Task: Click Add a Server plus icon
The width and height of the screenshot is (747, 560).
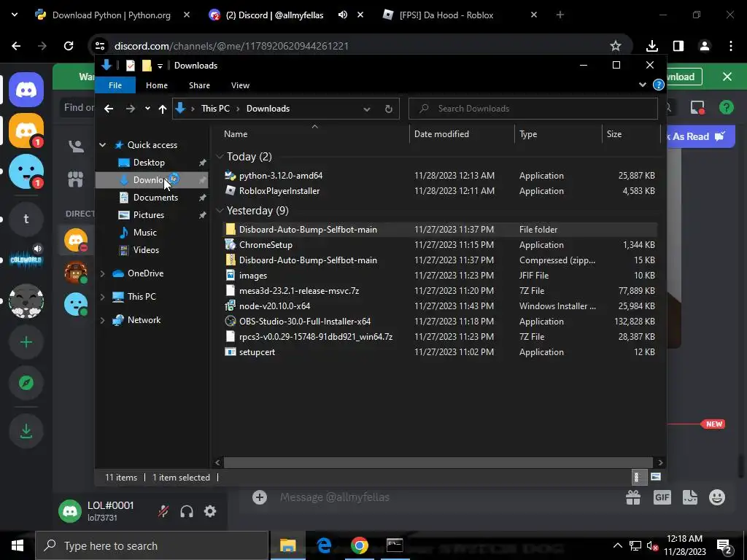Action: point(26,342)
